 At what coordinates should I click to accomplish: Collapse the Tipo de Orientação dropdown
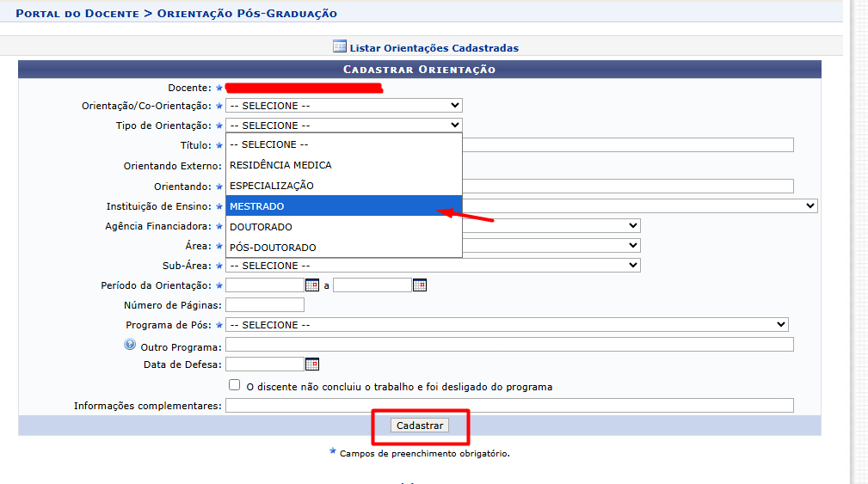(x=344, y=126)
